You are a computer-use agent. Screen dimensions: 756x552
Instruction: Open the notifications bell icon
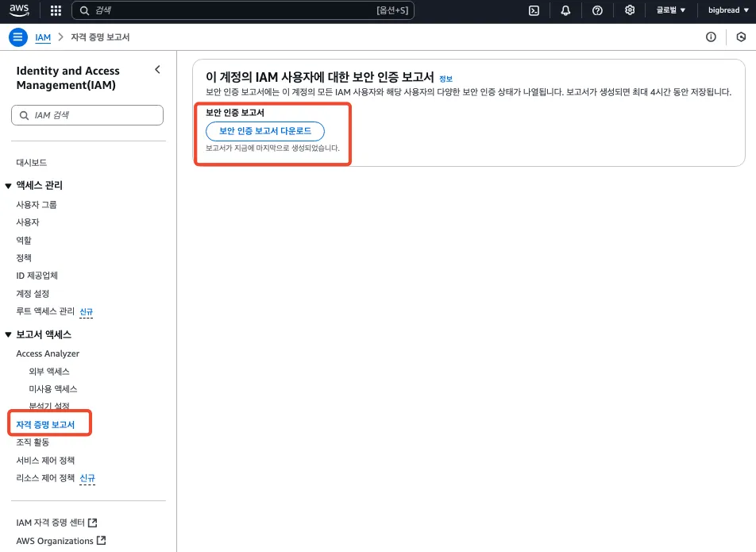coord(565,10)
